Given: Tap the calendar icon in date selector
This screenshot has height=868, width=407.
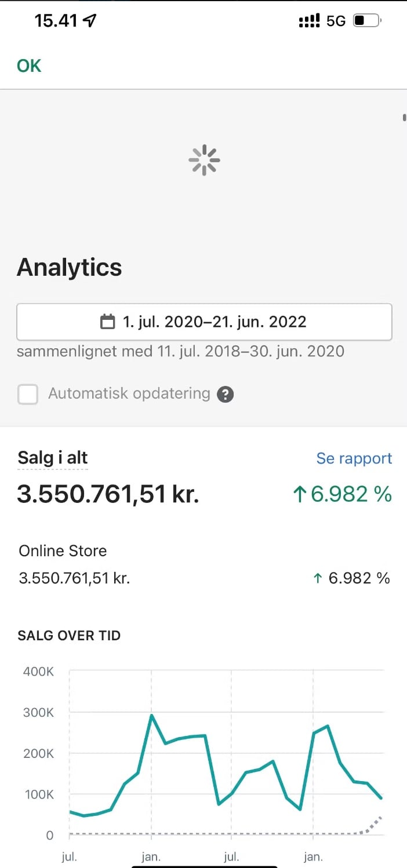Looking at the screenshot, I should pos(108,322).
